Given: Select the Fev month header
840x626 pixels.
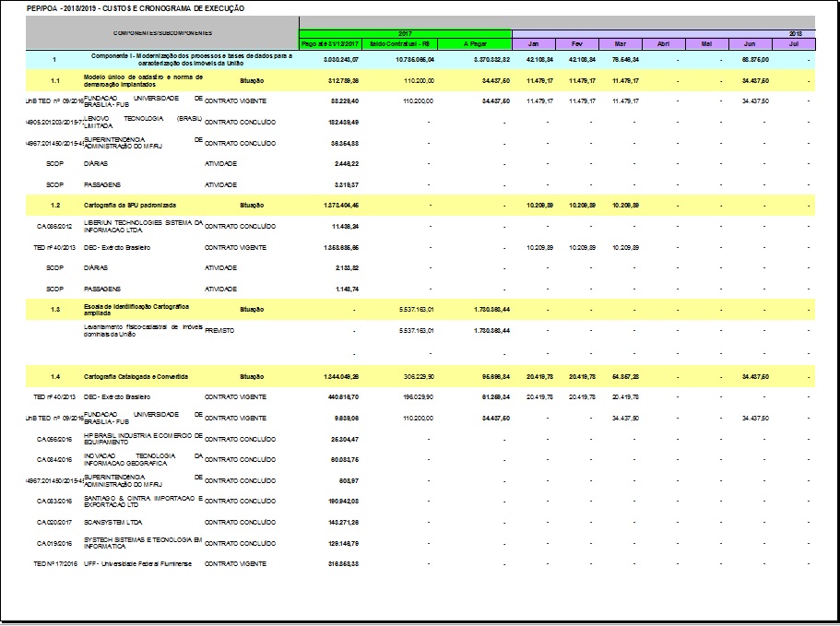Looking at the screenshot, I should coord(577,44).
